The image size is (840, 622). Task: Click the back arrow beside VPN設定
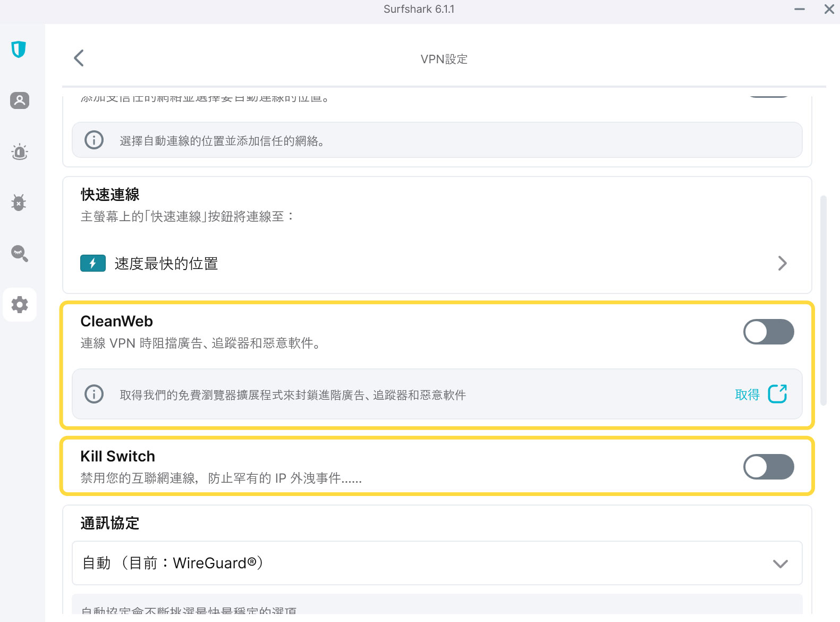tap(79, 58)
